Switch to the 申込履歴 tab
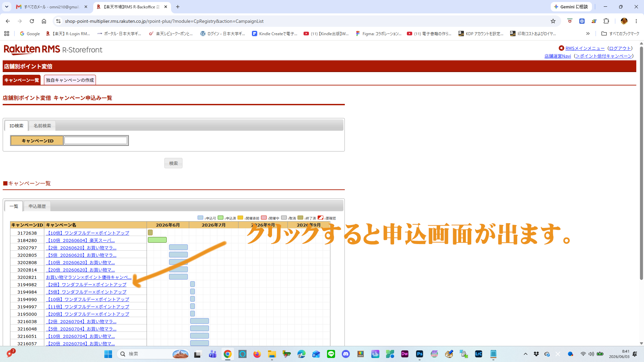 (x=37, y=206)
